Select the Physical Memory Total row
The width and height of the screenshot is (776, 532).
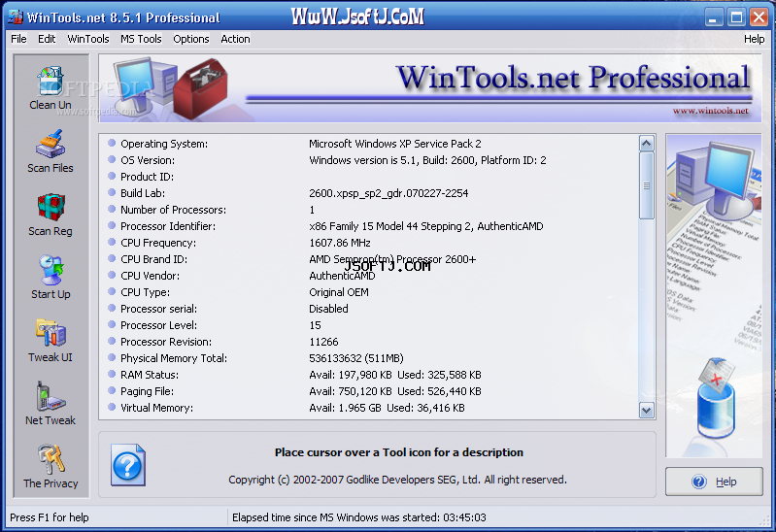[370, 358]
